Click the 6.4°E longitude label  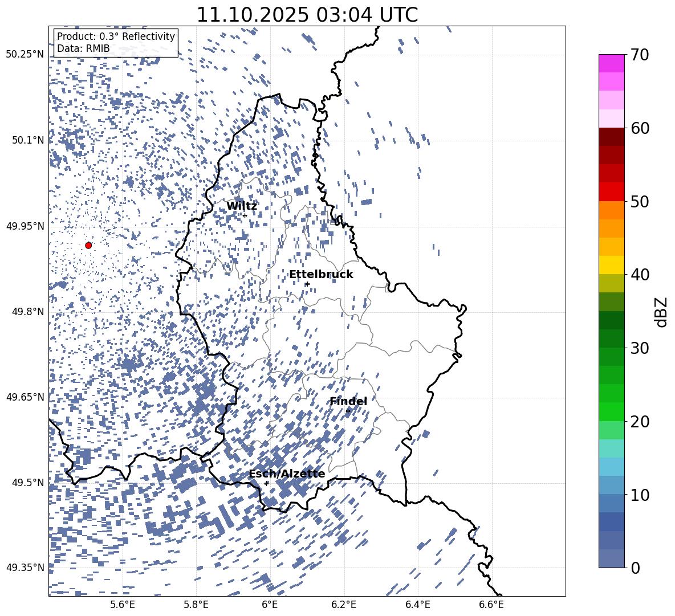(x=418, y=605)
